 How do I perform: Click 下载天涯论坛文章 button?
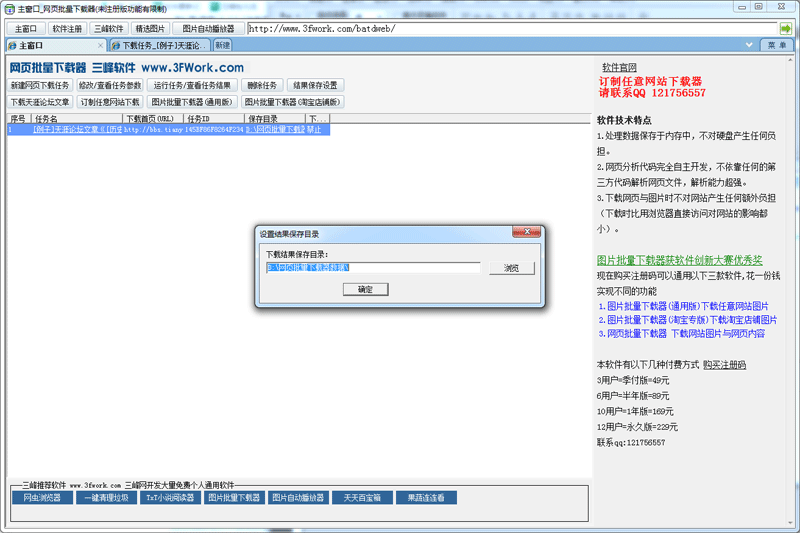click(x=40, y=102)
